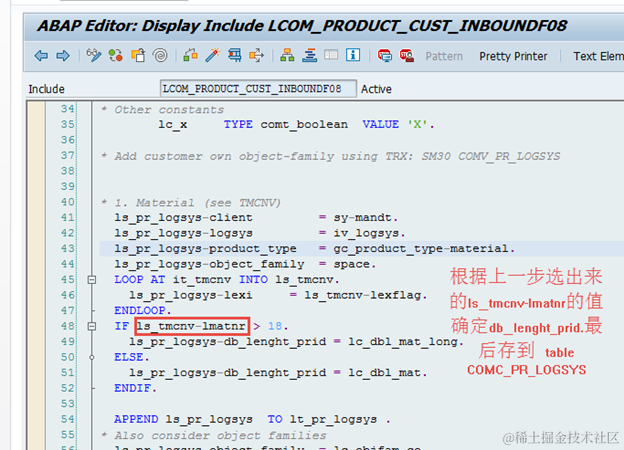This screenshot has height=450, width=624.
Task: Click comment '* Also consider object families'
Action: pyautogui.click(x=214, y=435)
